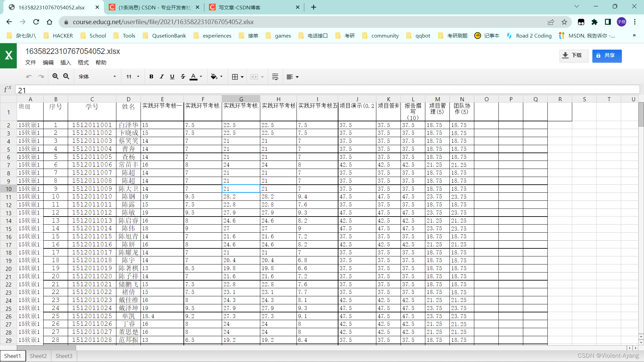Switch to Sheet2 tab

(x=39, y=356)
